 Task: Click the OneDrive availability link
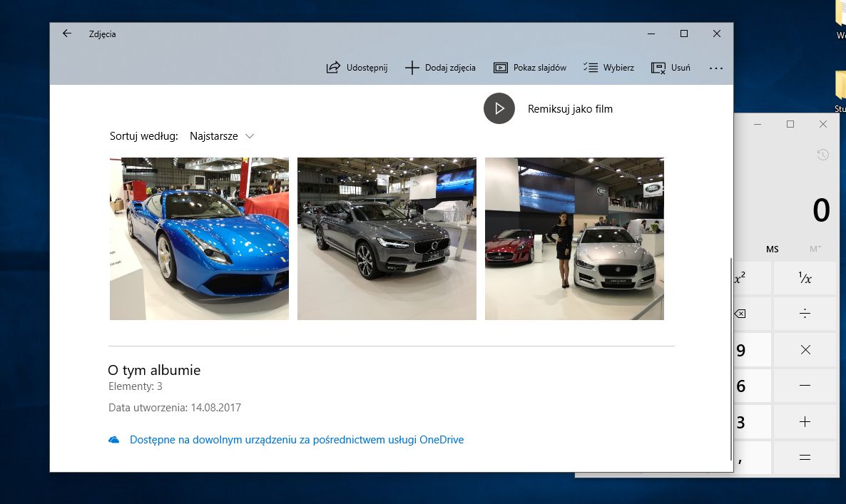(x=297, y=439)
